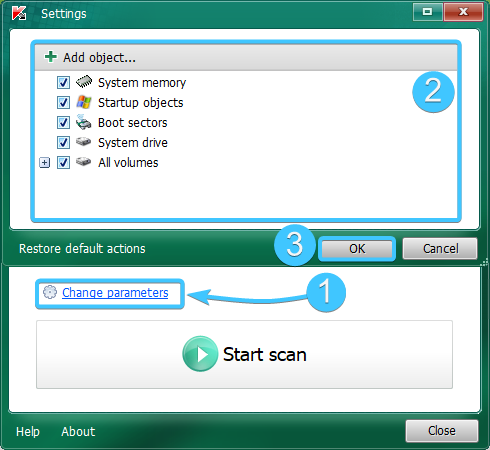The image size is (490, 450).
Task: Click the Boot sectors drive icon
Action: pyautogui.click(x=83, y=122)
